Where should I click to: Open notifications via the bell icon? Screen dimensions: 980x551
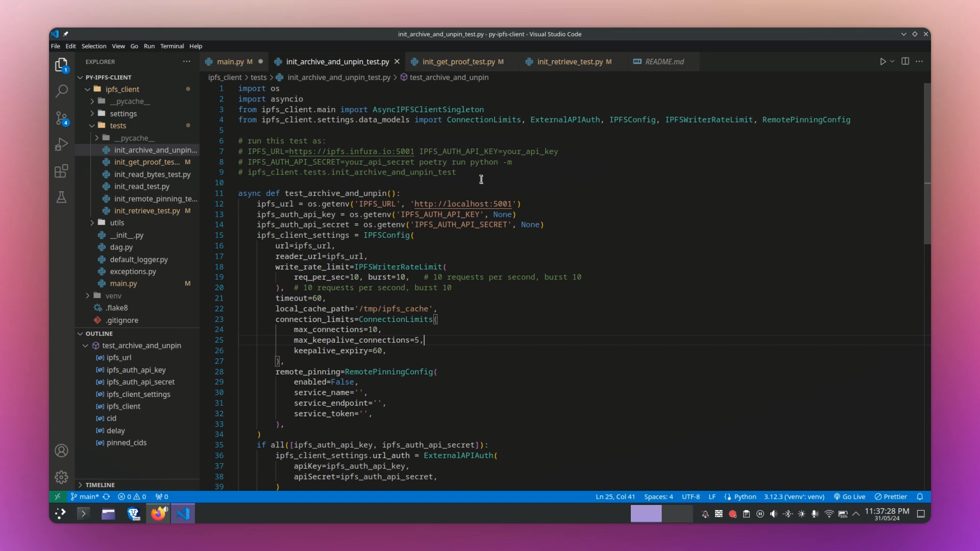(x=920, y=496)
